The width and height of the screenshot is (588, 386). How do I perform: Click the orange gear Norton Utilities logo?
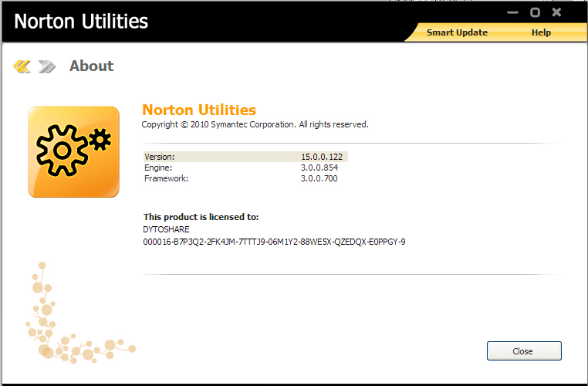point(73,152)
